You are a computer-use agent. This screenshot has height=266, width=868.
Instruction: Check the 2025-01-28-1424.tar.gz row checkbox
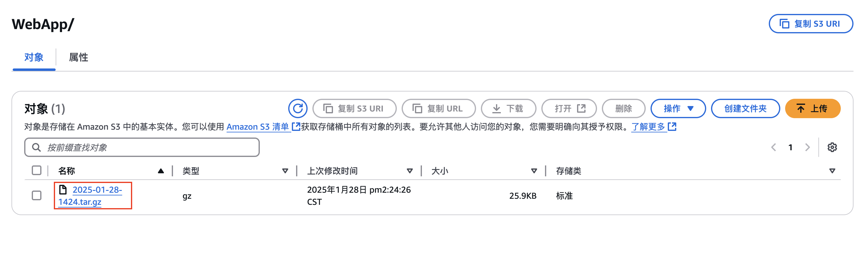[36, 195]
